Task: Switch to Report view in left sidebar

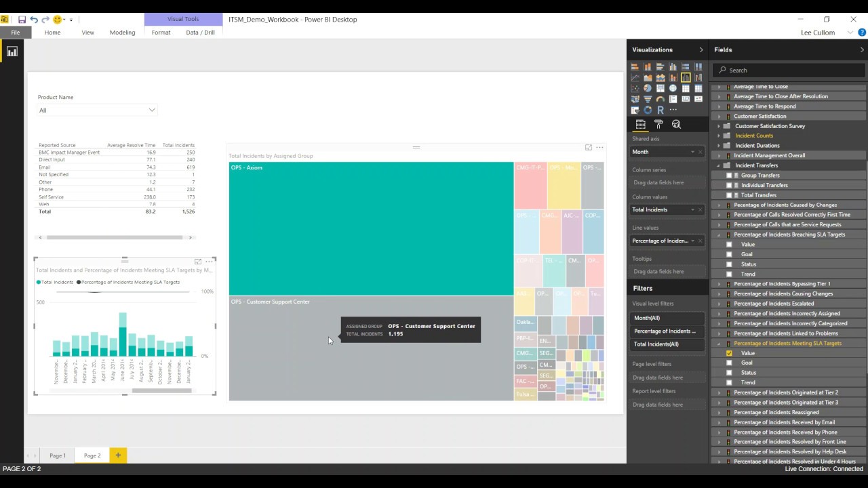Action: tap(12, 52)
